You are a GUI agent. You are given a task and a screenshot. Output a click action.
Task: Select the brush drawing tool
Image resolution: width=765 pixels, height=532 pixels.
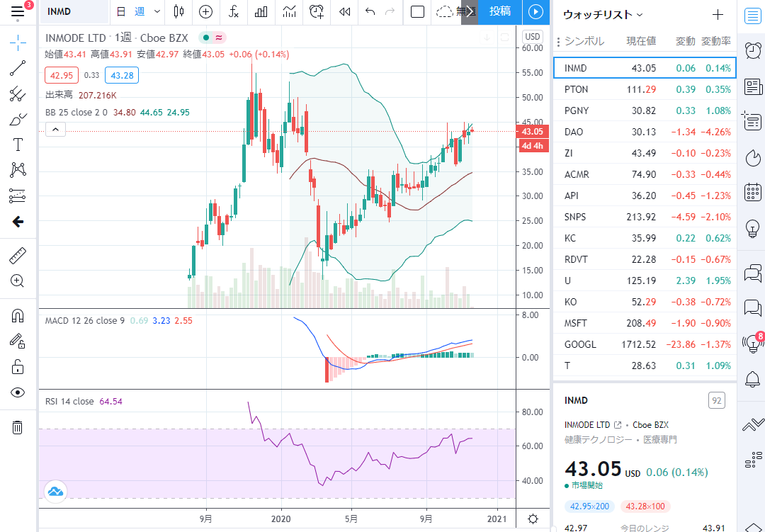18,119
